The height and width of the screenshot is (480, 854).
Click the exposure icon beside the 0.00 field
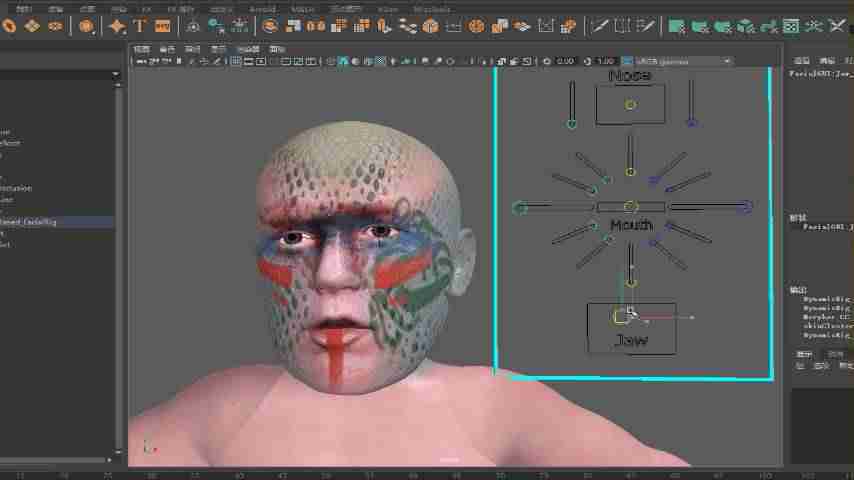pyautogui.click(x=547, y=62)
